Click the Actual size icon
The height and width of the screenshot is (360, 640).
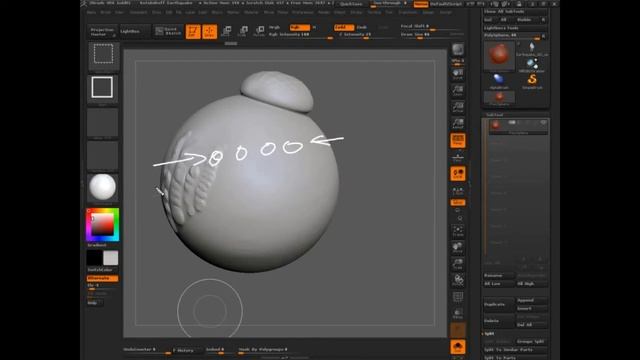tap(458, 107)
